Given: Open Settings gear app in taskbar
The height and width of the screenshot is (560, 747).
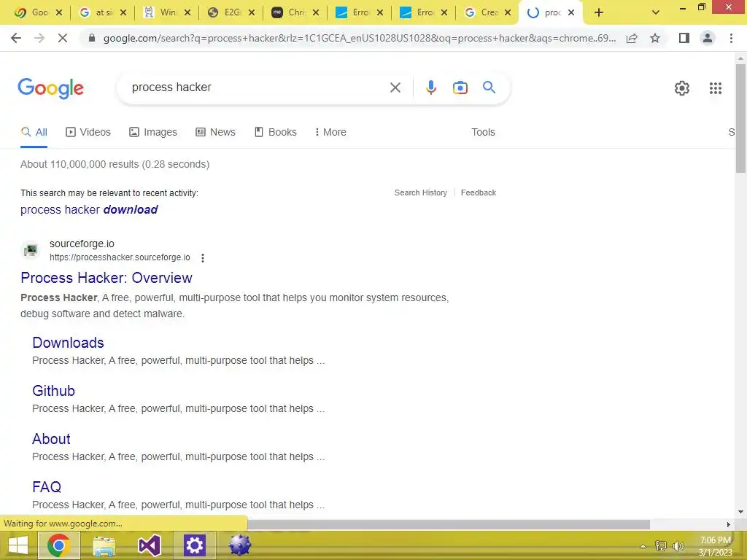Looking at the screenshot, I should tap(194, 545).
